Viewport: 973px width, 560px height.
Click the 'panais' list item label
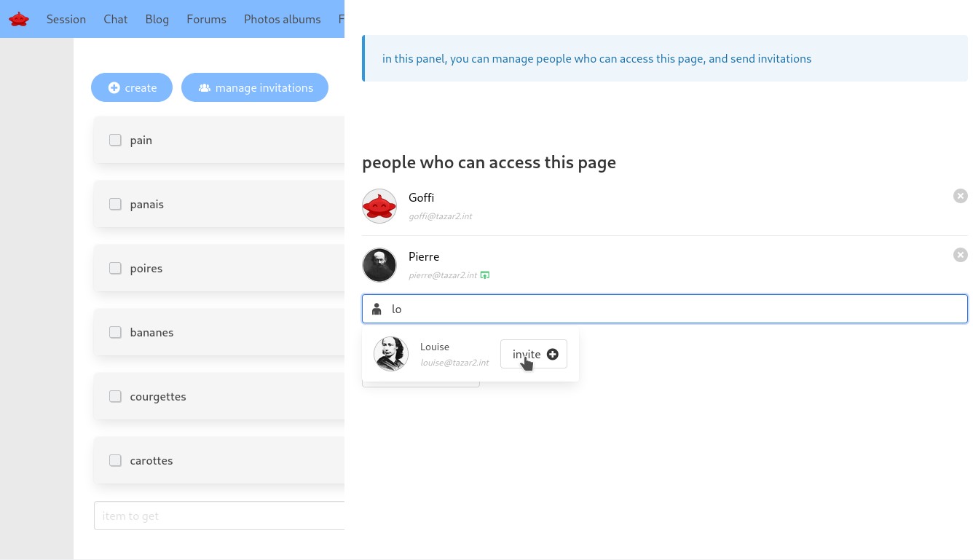[147, 204]
